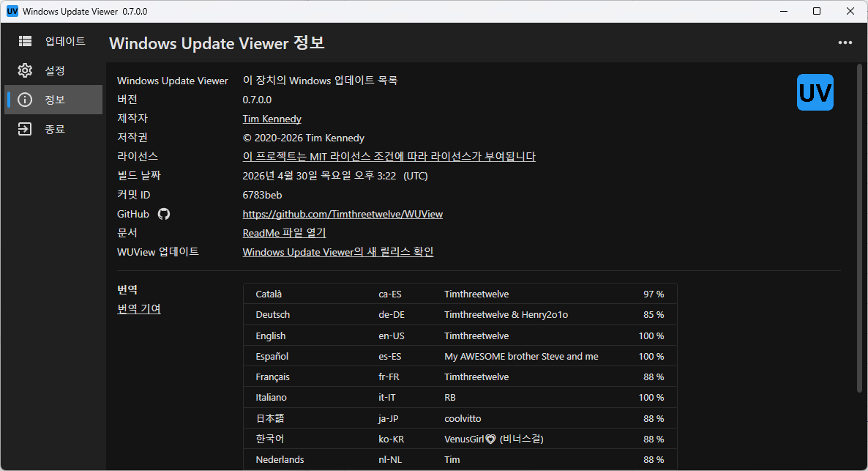Open the three-dots more options menu

(x=845, y=42)
